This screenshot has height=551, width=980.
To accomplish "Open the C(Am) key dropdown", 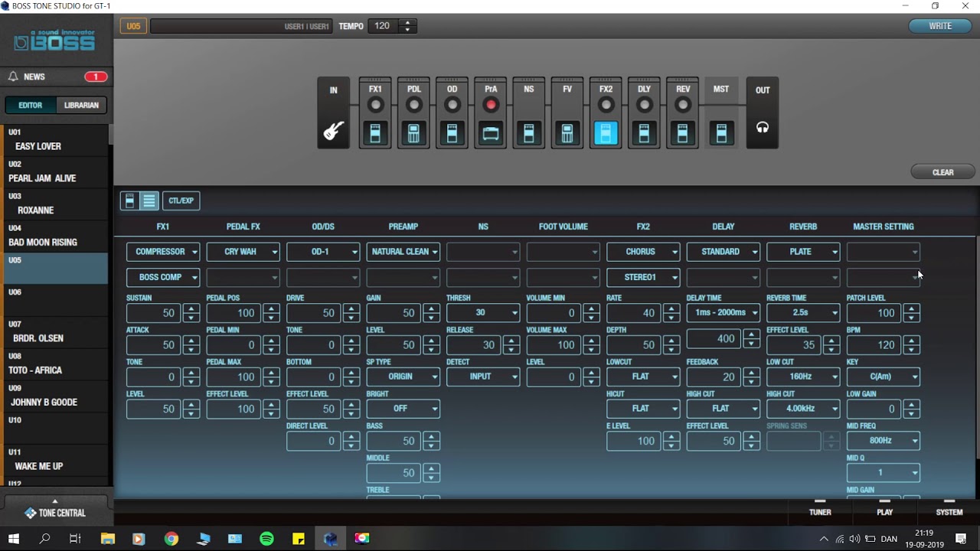I will click(x=883, y=377).
